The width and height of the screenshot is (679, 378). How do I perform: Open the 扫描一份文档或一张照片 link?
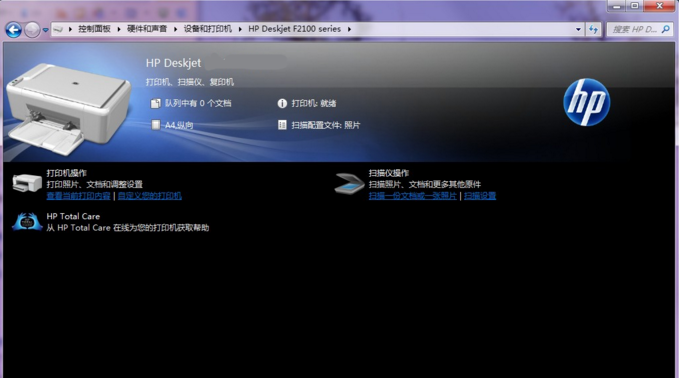click(413, 196)
